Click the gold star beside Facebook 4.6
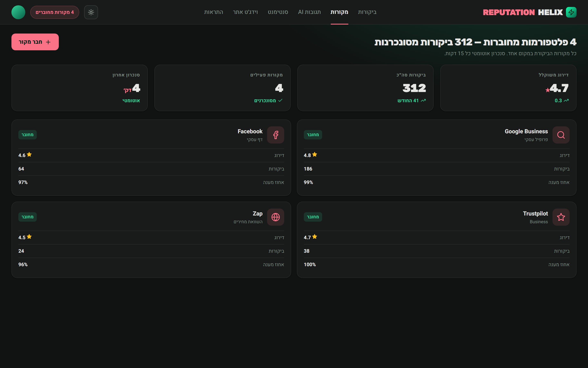Viewport: 588px width, 368px height. [29, 155]
